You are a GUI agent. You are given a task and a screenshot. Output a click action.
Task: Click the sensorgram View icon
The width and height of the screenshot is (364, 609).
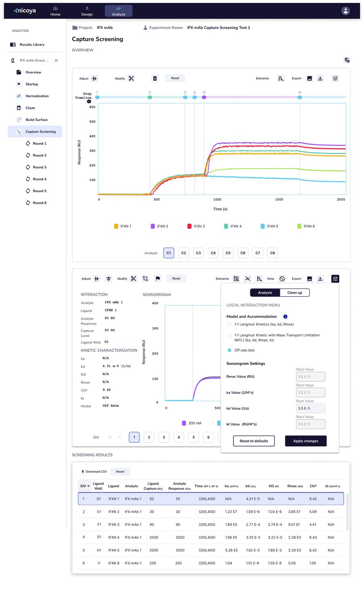pyautogui.click(x=282, y=279)
